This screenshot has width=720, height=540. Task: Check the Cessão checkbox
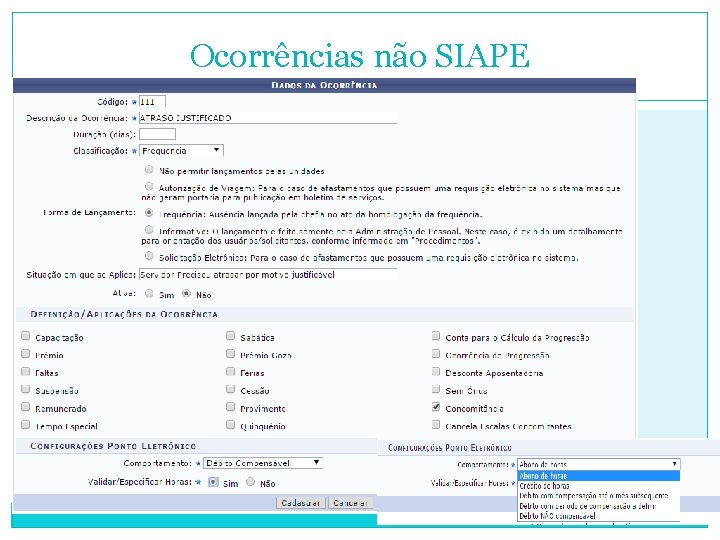click(231, 389)
